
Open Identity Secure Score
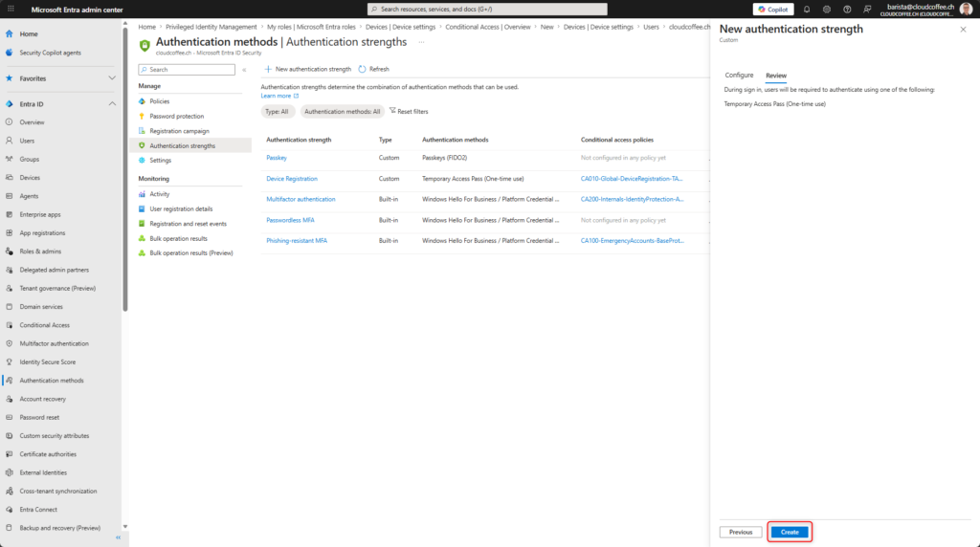tap(48, 362)
